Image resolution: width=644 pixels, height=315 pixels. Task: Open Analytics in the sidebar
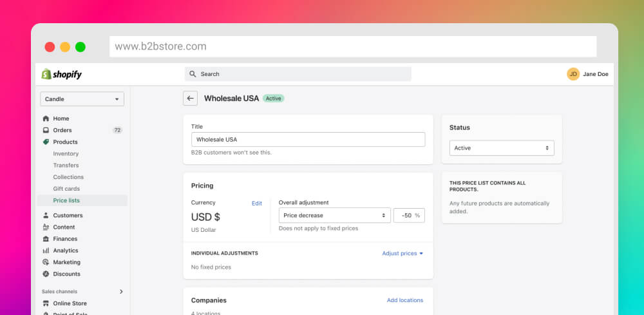[x=65, y=251]
